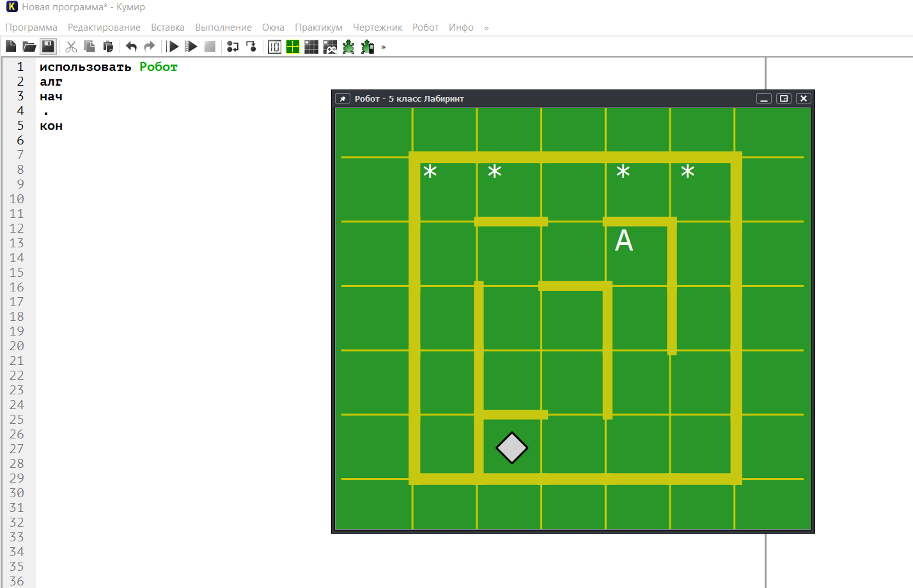
Task: Create a new program file
Action: [x=11, y=46]
